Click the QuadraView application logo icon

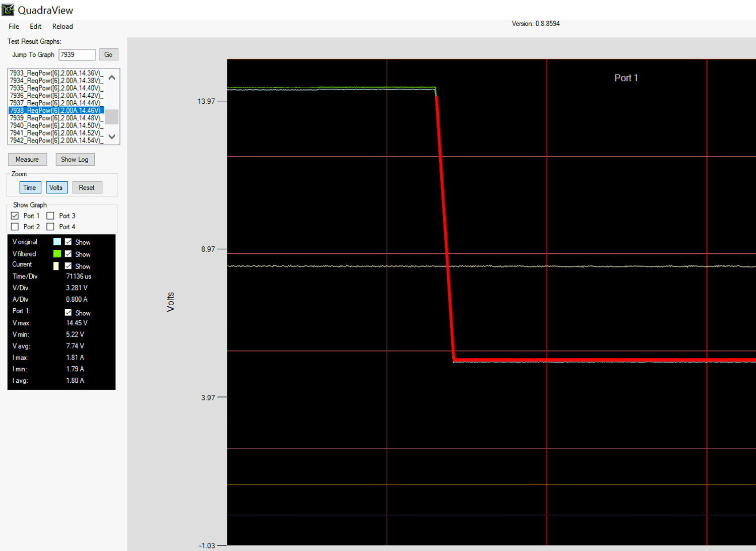point(7,9)
